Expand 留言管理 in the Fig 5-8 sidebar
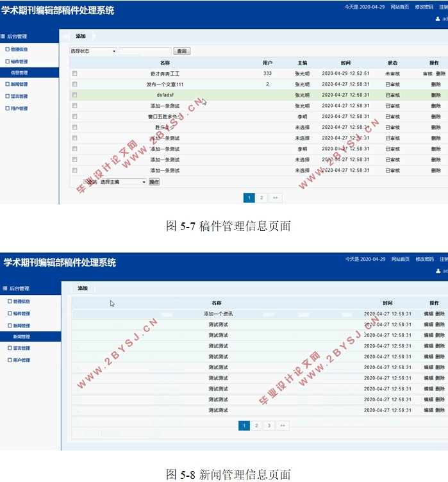This screenshot has height=482, width=448. 22,348
